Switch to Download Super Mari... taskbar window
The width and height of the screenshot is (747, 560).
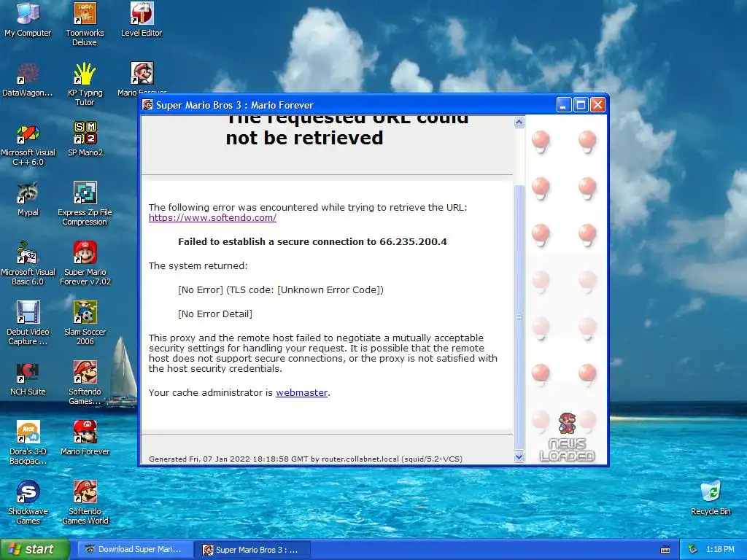135,550
